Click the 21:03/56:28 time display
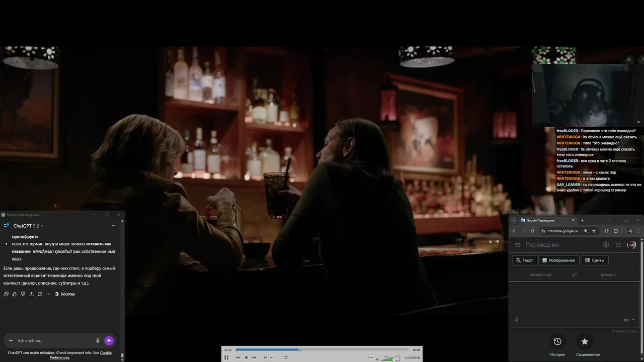The image size is (644, 362). click(x=412, y=357)
